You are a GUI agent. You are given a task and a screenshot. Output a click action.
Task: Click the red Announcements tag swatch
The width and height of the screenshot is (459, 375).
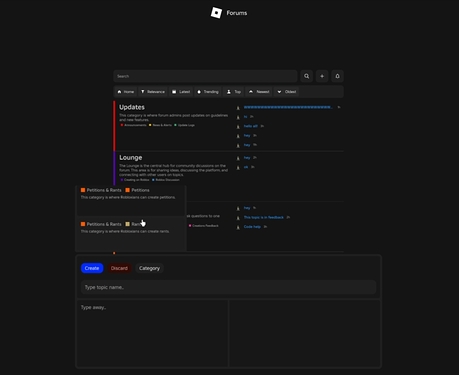pos(122,125)
